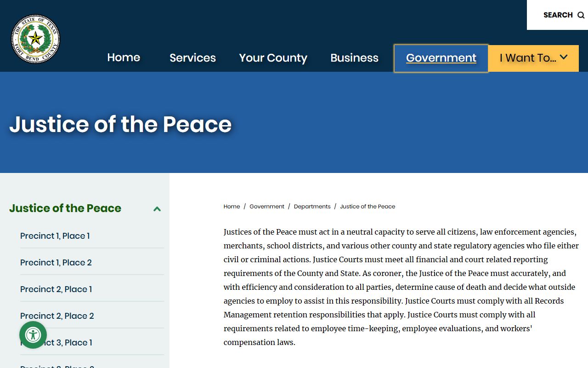The height and width of the screenshot is (368, 588).
Task: Open the Government menu
Action: 441,58
